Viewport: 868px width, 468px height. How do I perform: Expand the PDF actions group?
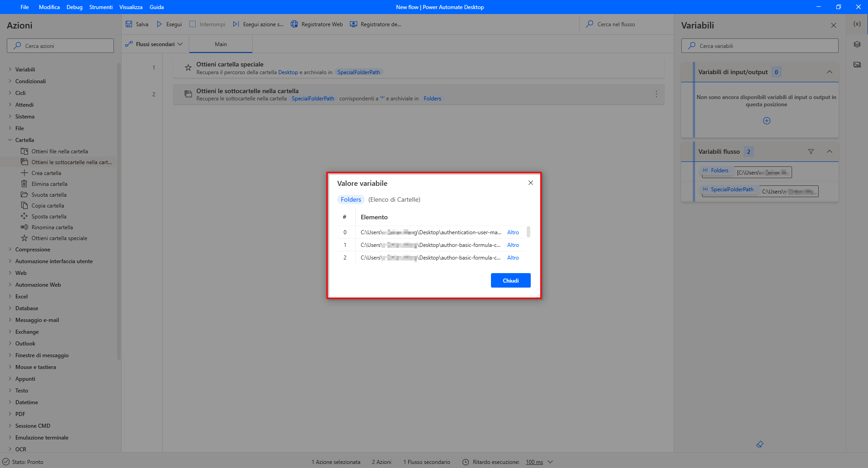point(10,414)
